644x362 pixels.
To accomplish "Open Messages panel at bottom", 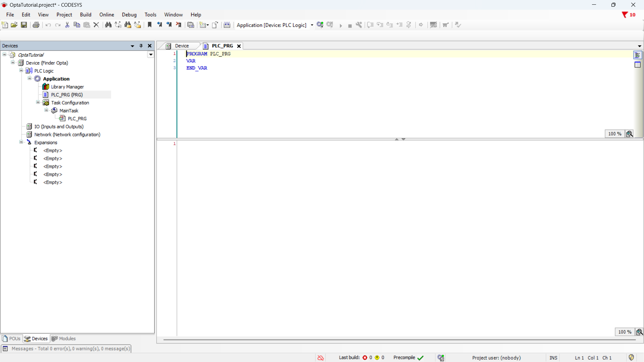I will [66, 349].
